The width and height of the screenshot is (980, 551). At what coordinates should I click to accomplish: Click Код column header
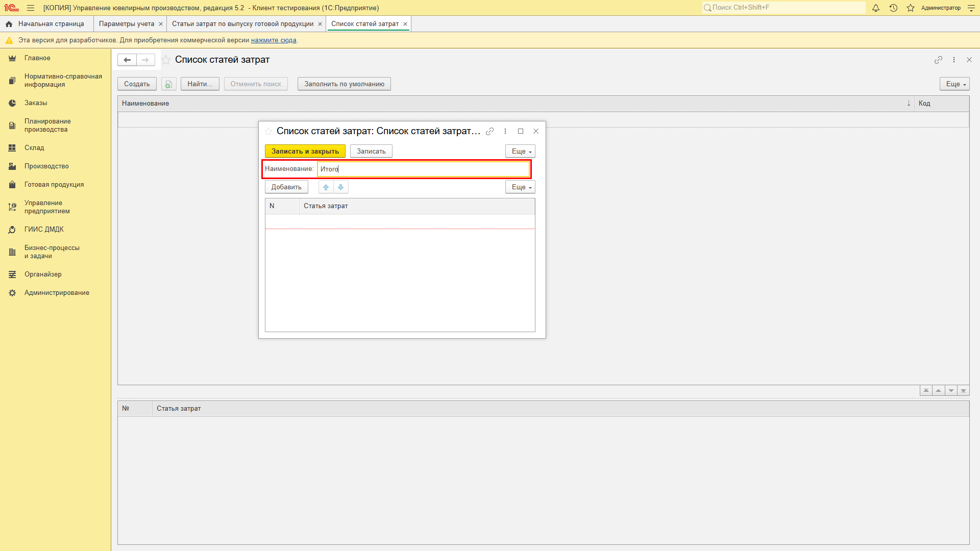click(x=942, y=104)
